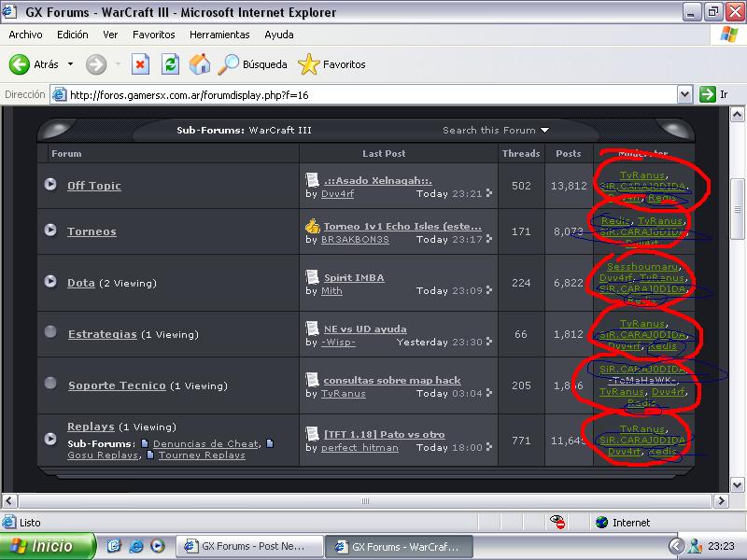Open the Herramientas menu
The width and height of the screenshot is (747, 560).
click(219, 35)
